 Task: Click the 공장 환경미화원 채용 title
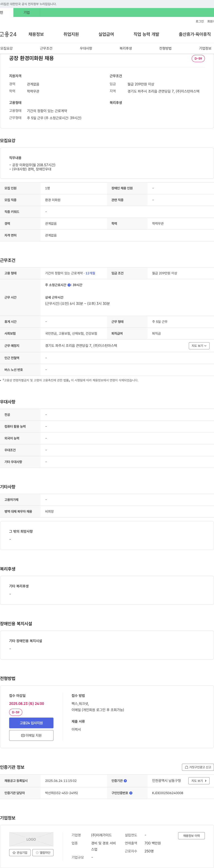[x=31, y=58]
